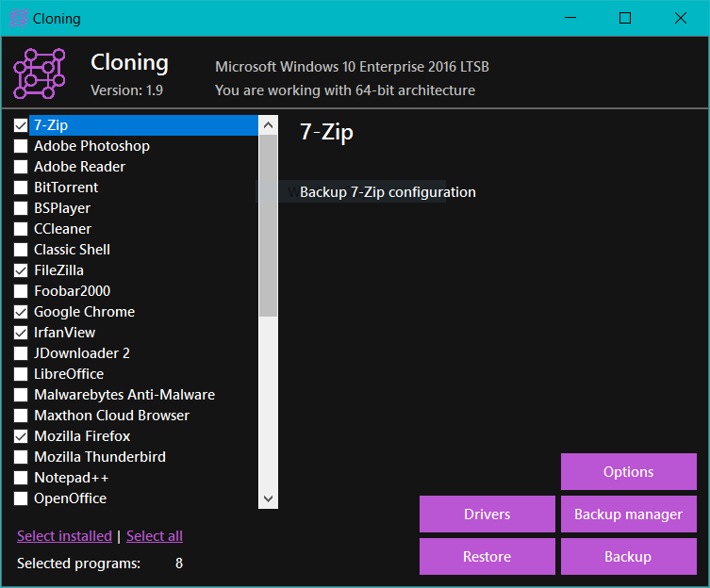Uncheck the FileZilla checkbox

tap(21, 270)
